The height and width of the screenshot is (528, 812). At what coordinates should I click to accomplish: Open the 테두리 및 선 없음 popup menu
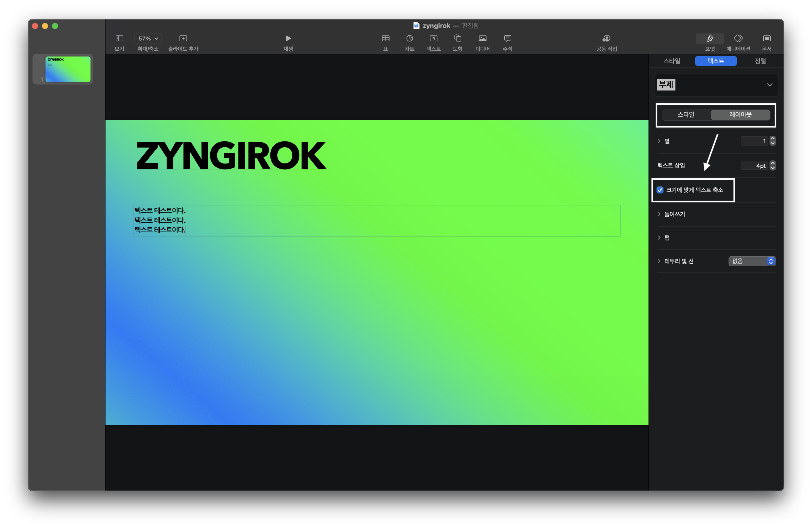pos(751,261)
